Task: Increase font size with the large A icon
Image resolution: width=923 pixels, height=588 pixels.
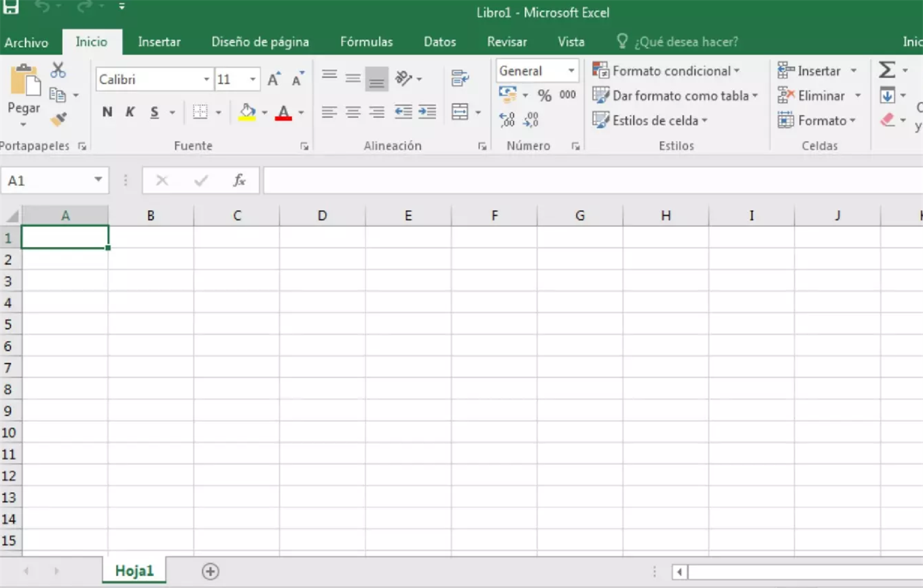Action: [274, 79]
